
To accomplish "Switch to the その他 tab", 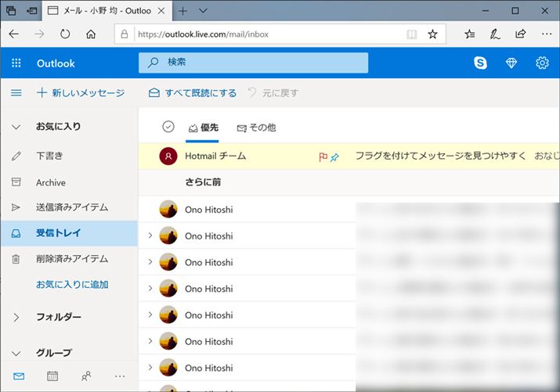I will (256, 128).
